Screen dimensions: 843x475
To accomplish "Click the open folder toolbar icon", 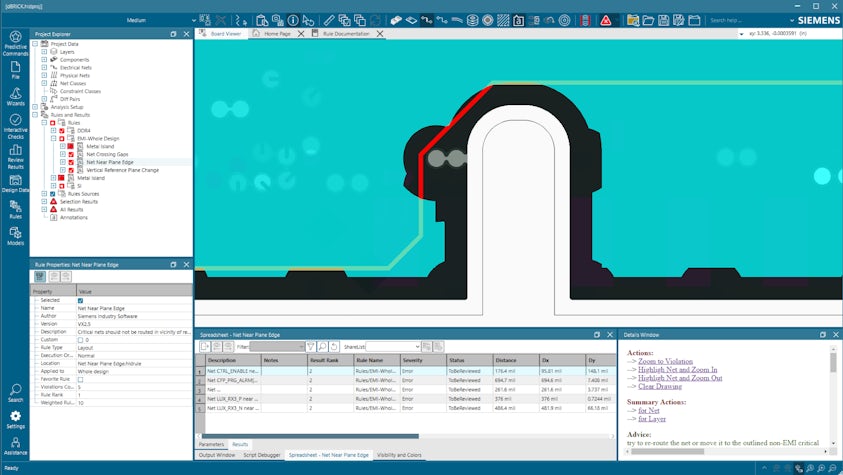I will point(648,20).
